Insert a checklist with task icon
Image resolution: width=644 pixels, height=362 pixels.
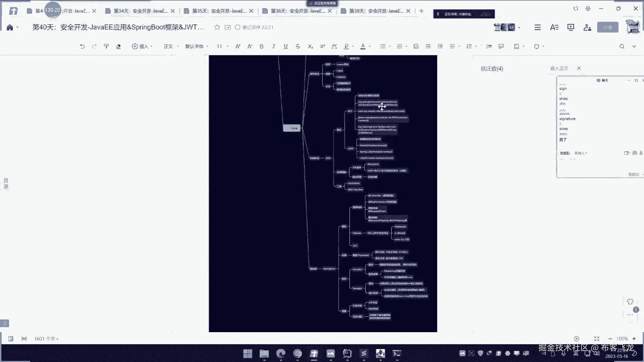[416, 47]
